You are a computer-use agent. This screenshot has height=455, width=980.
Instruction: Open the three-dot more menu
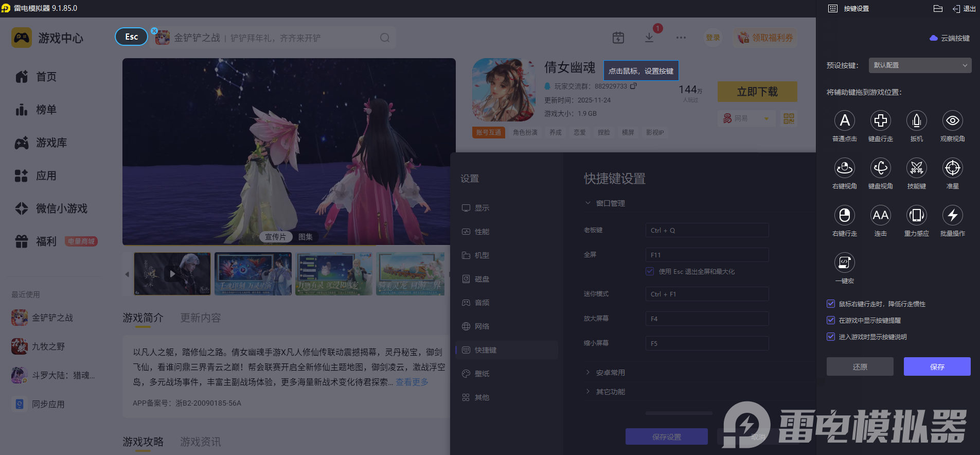pos(681,38)
